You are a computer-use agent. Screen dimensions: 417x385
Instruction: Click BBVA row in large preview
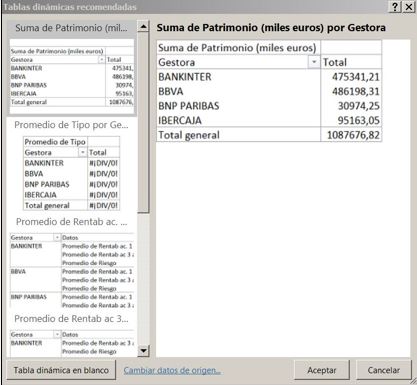point(269,91)
